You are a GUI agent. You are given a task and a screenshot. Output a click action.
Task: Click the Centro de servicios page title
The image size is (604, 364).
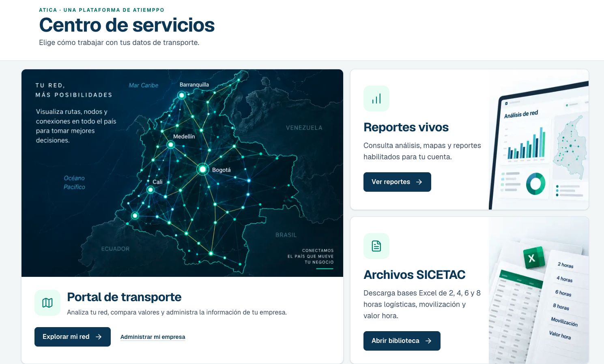tap(127, 25)
